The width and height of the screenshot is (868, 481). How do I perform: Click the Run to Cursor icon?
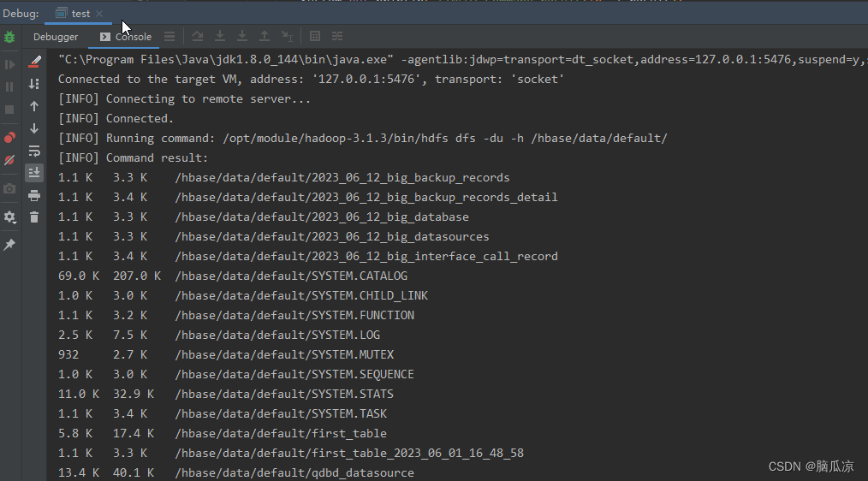coord(287,37)
